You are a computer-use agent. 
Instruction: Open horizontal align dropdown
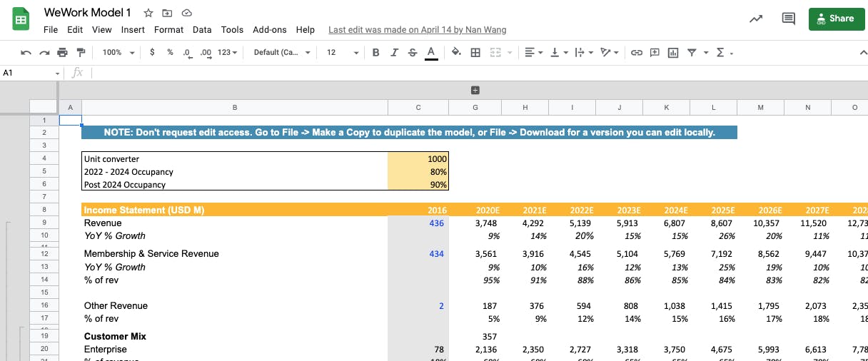click(x=533, y=52)
